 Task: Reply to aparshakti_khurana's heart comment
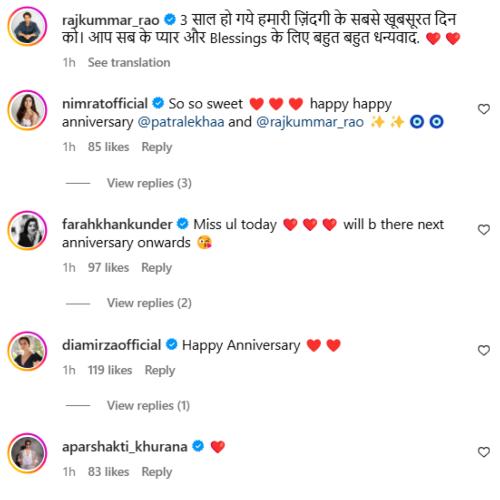(157, 472)
